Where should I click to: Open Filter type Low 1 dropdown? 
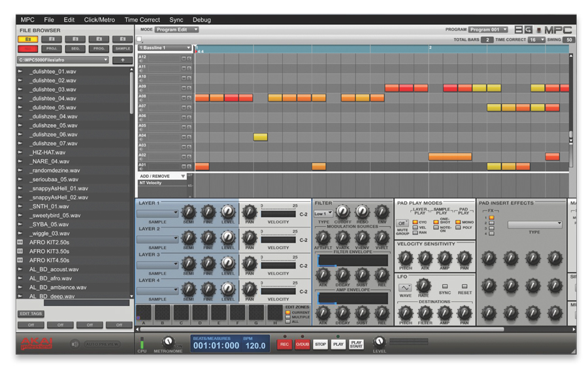(x=323, y=214)
